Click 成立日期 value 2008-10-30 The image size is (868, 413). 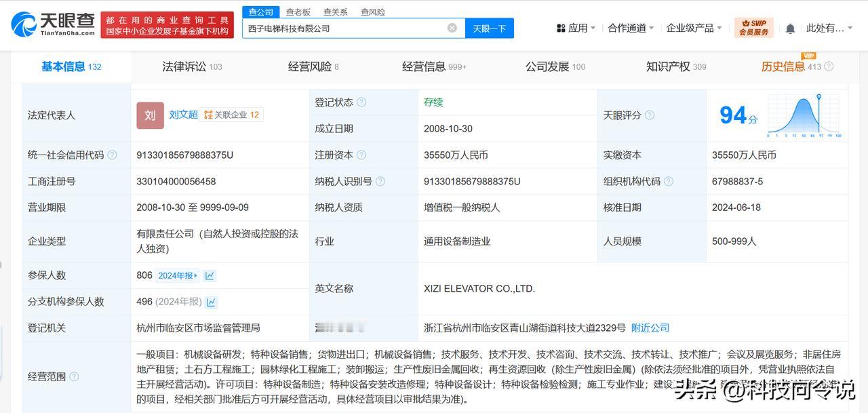click(448, 129)
